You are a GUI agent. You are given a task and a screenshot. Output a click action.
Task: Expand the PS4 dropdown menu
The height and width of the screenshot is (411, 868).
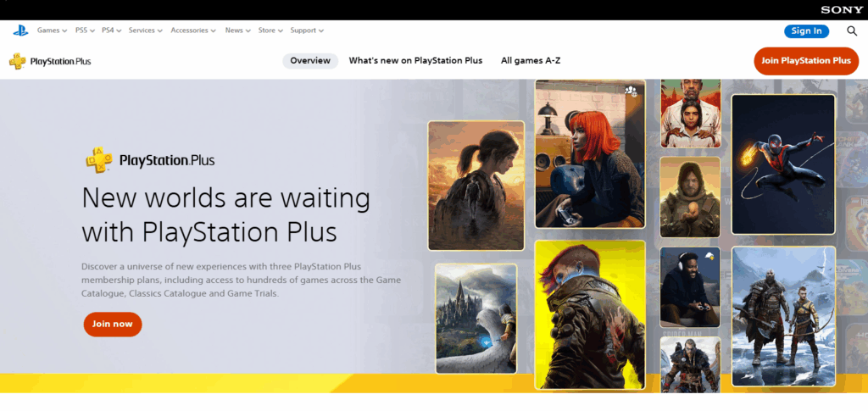click(112, 31)
